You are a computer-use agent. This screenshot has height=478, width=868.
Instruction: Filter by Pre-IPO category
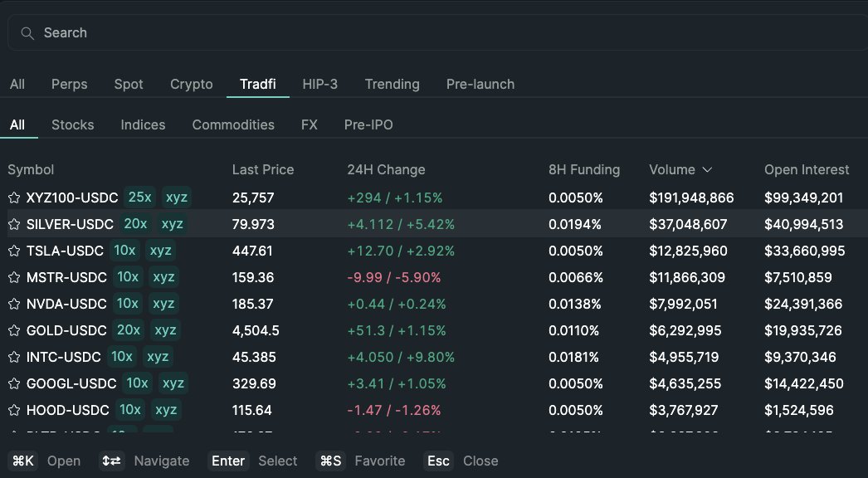368,124
